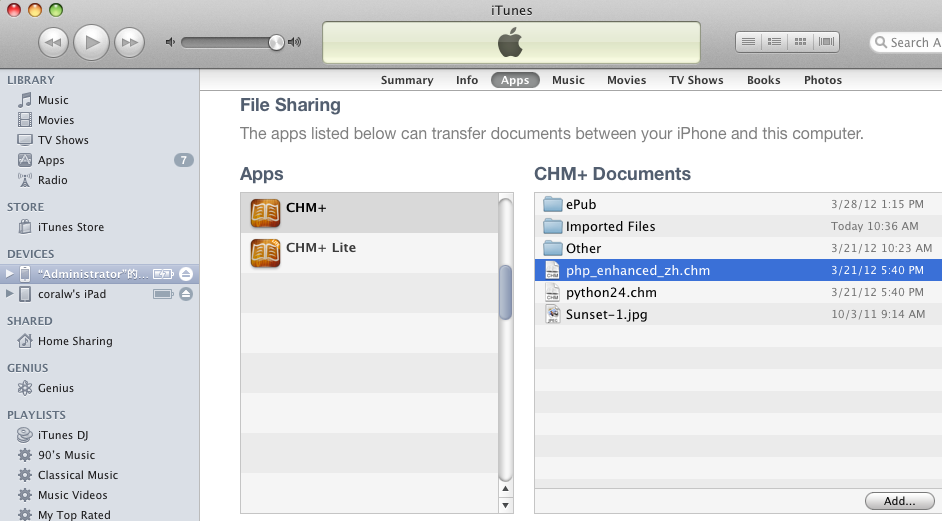Switch to the Summary tab
The height and width of the screenshot is (521, 942).
(407, 80)
